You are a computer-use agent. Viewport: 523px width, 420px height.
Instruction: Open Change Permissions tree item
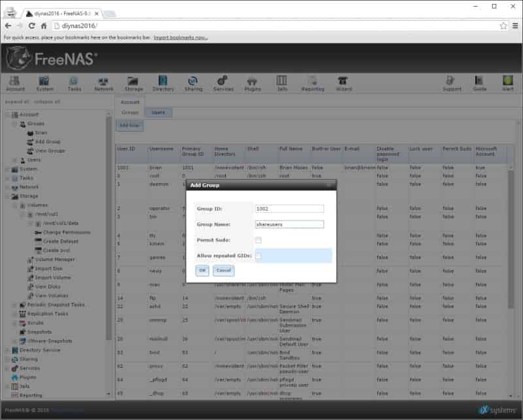pyautogui.click(x=62, y=232)
